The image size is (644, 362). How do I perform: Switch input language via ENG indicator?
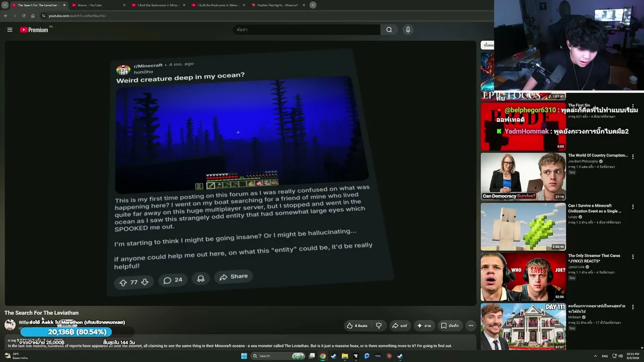[x=605, y=356]
